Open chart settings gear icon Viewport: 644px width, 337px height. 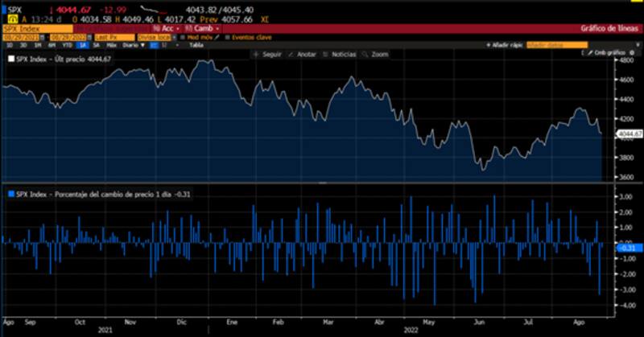632,53
